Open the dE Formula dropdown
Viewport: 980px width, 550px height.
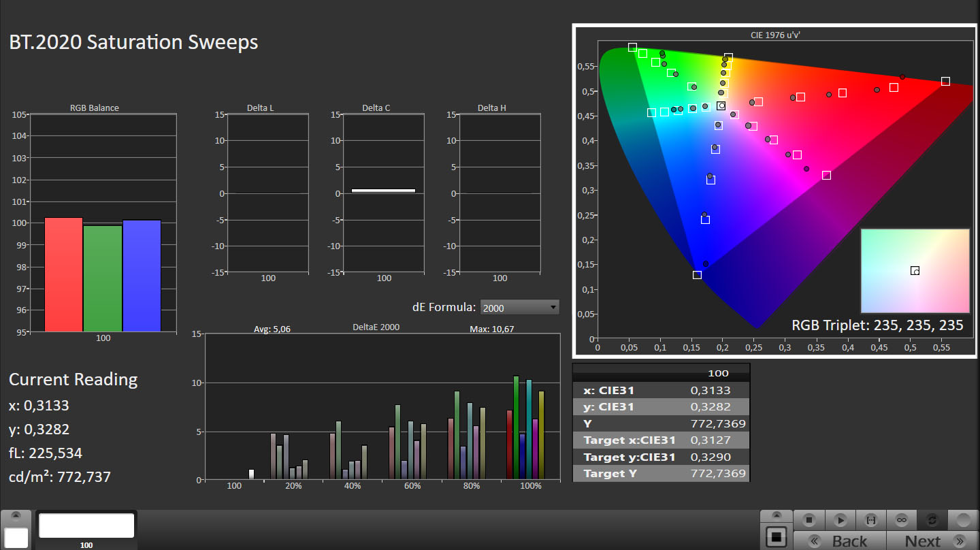click(519, 308)
